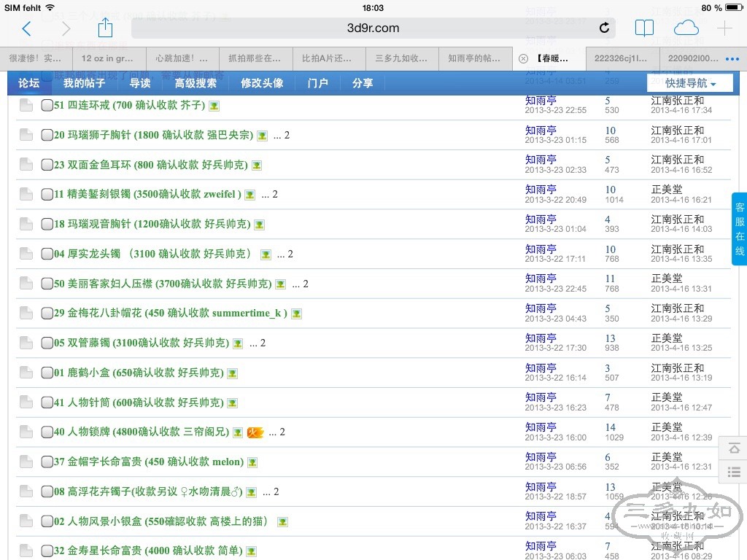This screenshot has width=747, height=560.
Task: Tap the 3d9r.com address bar
Action: [372, 28]
